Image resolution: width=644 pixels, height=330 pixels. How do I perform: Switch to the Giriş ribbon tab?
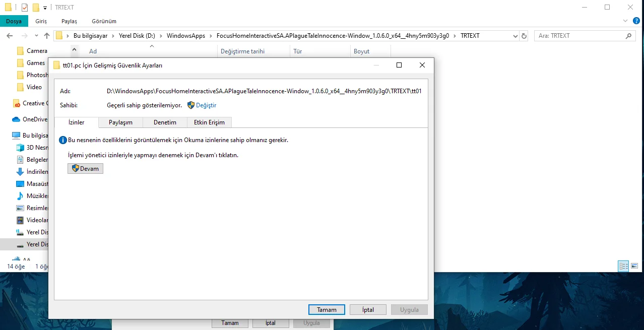[x=41, y=21]
